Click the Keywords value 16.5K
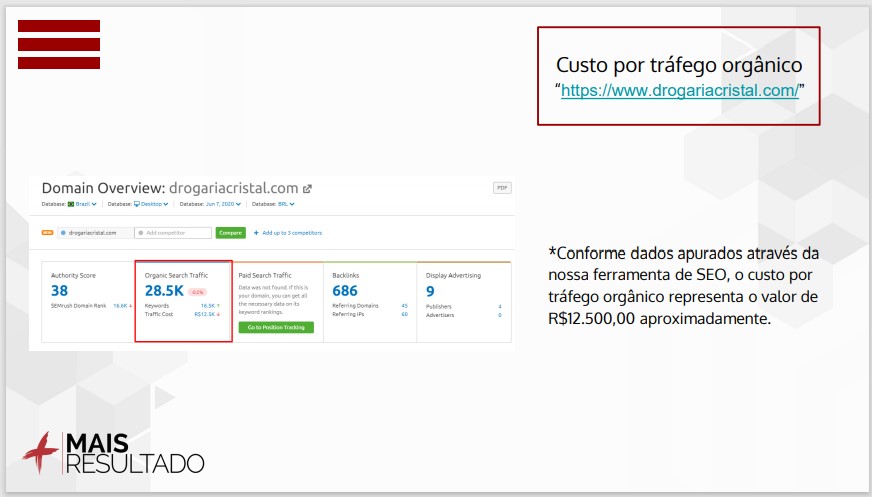872x497 pixels. 207,306
